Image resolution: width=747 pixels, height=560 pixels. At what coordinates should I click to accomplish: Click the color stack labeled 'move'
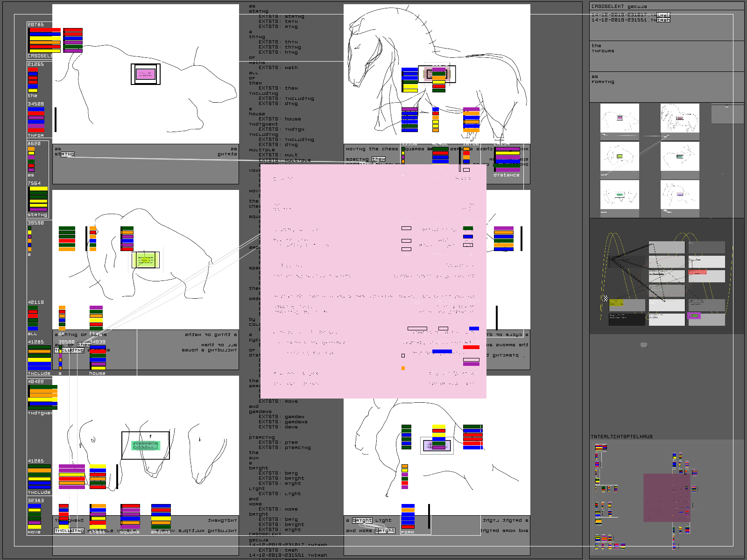click(35, 516)
